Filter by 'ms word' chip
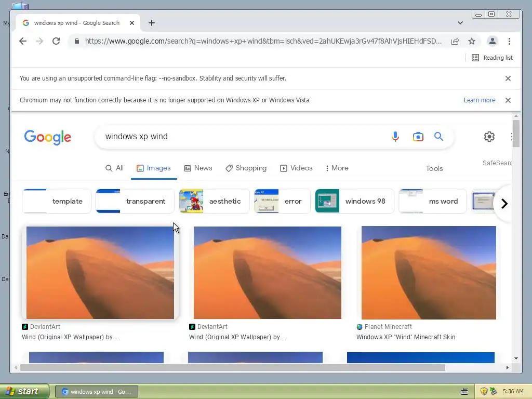532x399 pixels. click(x=433, y=201)
